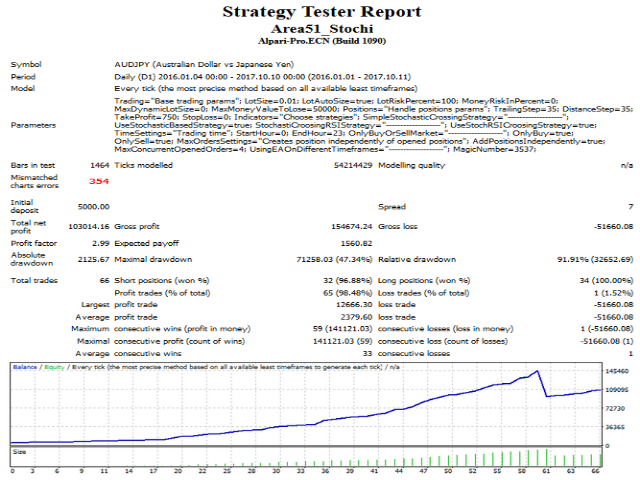Viewport: 640px width, 480px height.
Task: Click the Ticks modelled value 54214429
Action: click(327, 163)
